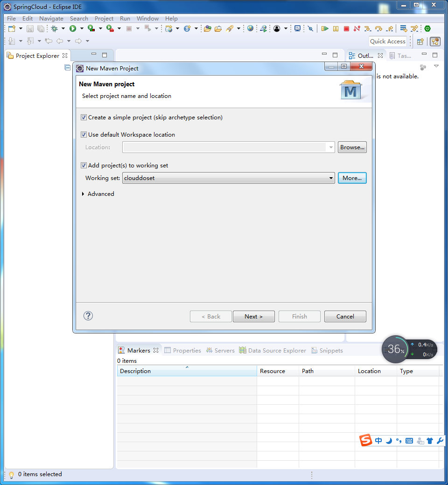Image resolution: width=448 pixels, height=485 pixels.
Task: Click the Sogou input method S icon
Action: click(366, 440)
